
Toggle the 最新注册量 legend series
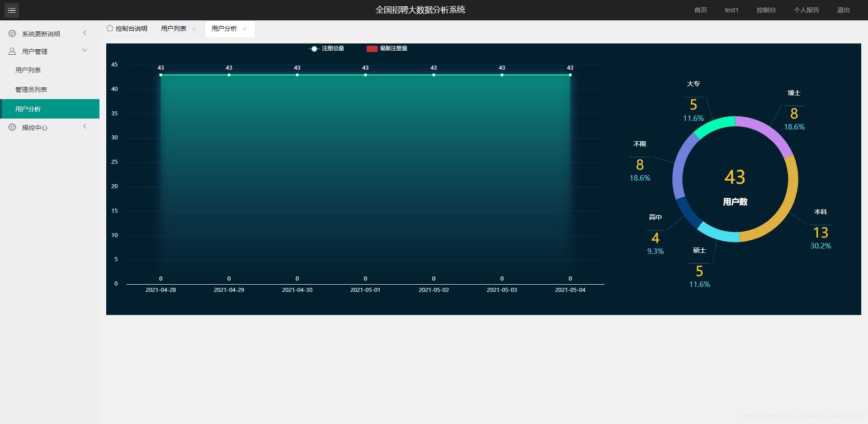pyautogui.click(x=387, y=48)
